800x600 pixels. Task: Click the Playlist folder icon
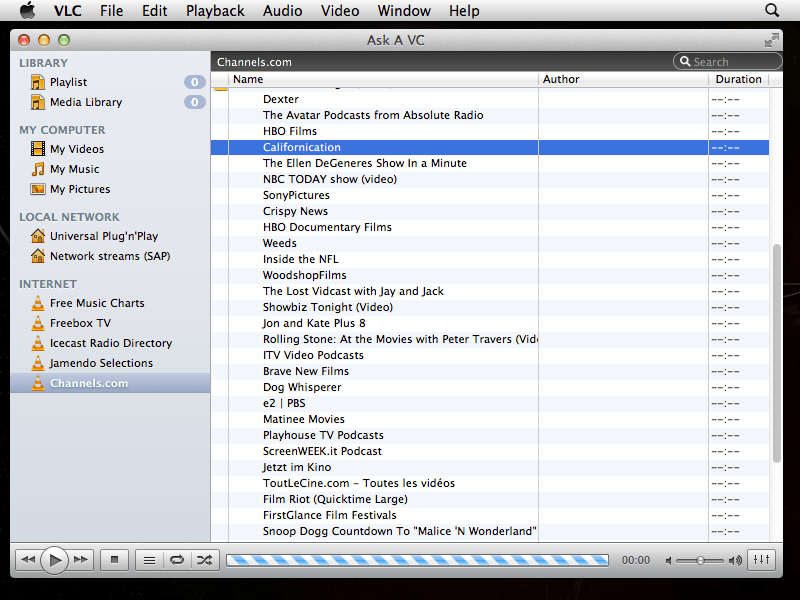click(38, 82)
